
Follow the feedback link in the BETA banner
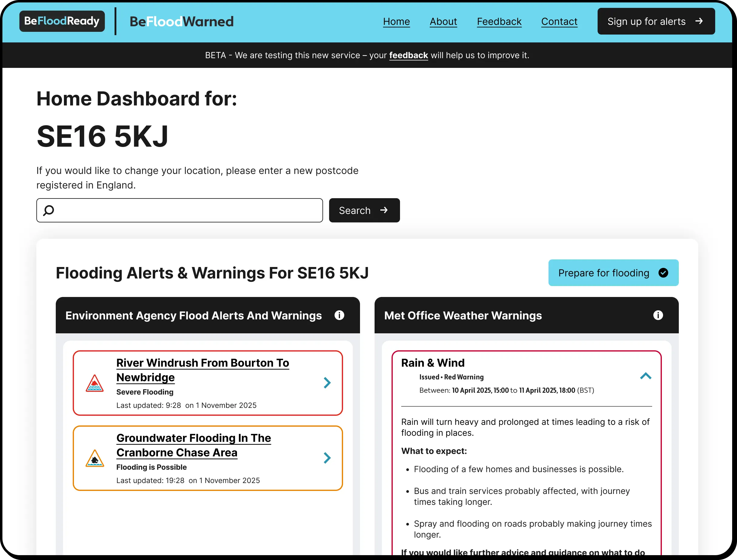(408, 55)
